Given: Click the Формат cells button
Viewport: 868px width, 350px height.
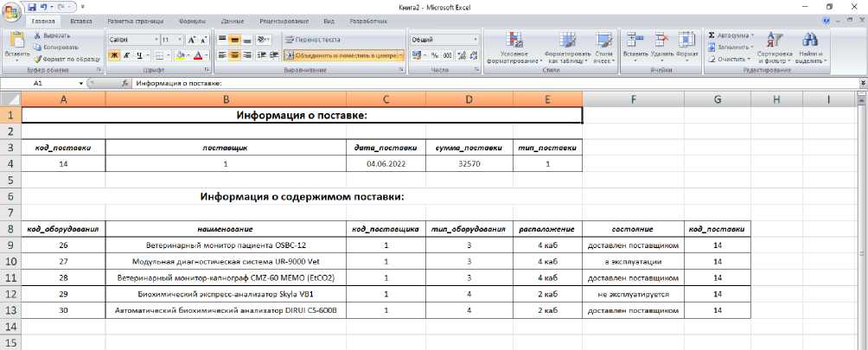Looking at the screenshot, I should tap(687, 45).
